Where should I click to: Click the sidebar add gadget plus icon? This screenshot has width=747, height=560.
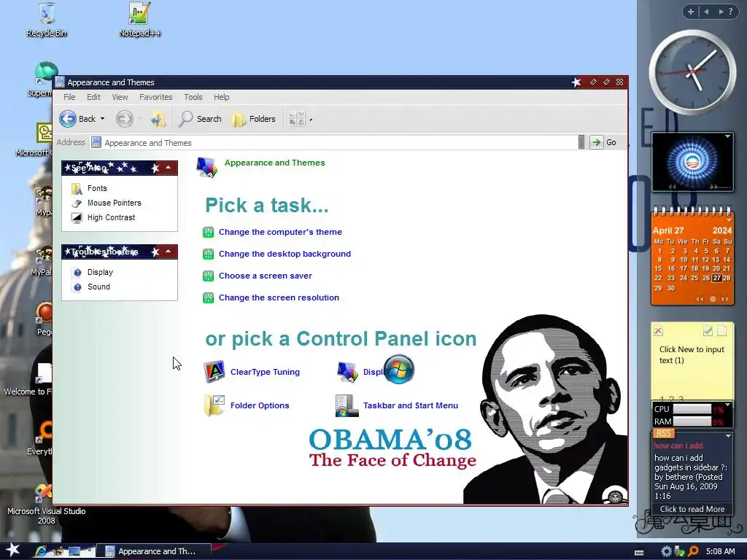click(691, 12)
